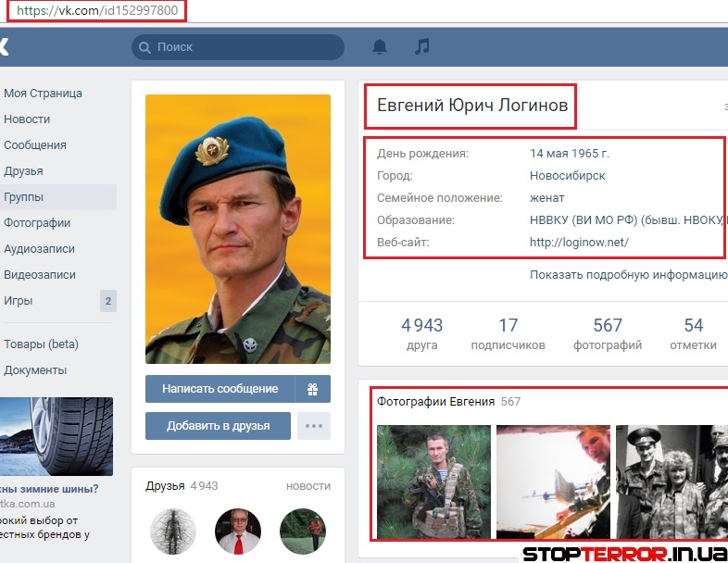
Task: Click the Добавить в друзья button
Action: [218, 426]
